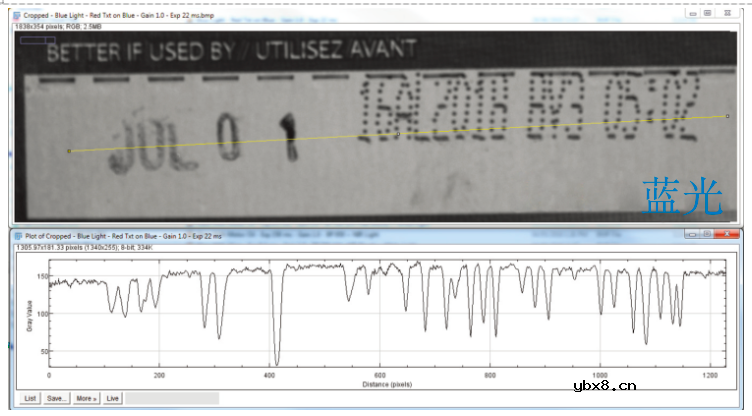The image size is (752, 416).
Task: Toggle Live profile updating
Action: tap(113, 398)
